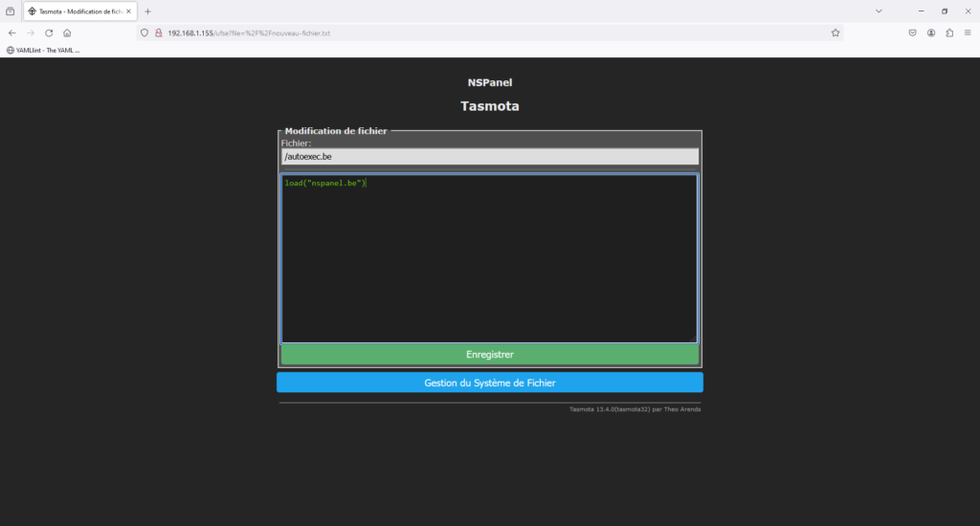The height and width of the screenshot is (526, 980).
Task: Open the recent browsing icon left of the tab
Action: click(10, 11)
